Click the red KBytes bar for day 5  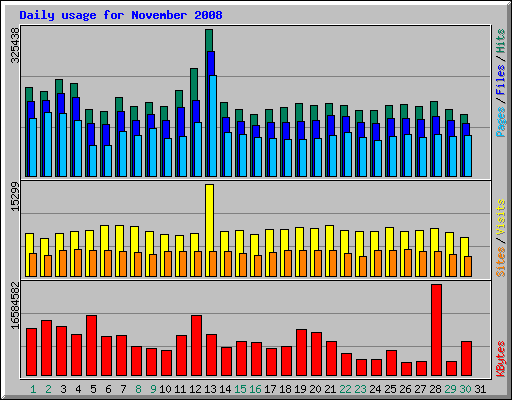tap(92, 346)
